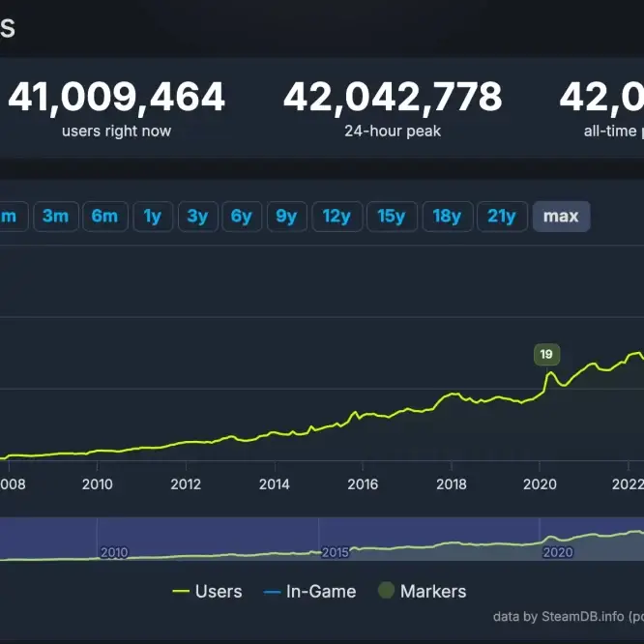This screenshot has width=644, height=644.
Task: Choose the 3y range option
Action: pos(197,216)
